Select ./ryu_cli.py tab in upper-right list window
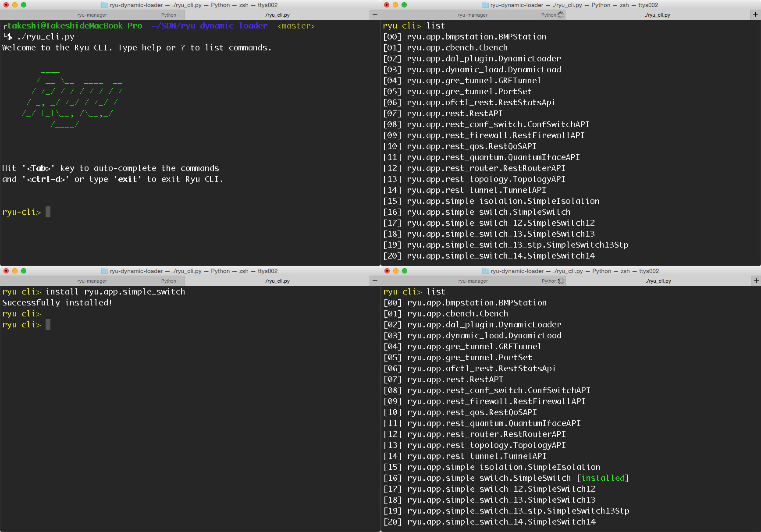Image resolution: width=761 pixels, height=532 pixels. point(658,15)
